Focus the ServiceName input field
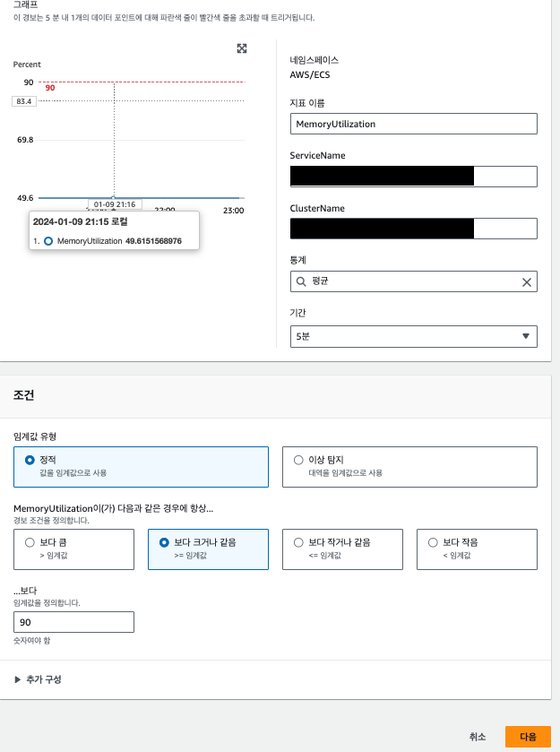Screen dimensions: 560x752 click(x=413, y=177)
